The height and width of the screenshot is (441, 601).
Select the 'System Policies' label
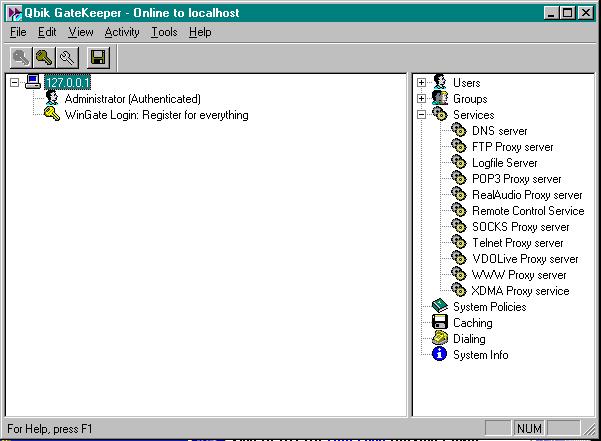(490, 307)
